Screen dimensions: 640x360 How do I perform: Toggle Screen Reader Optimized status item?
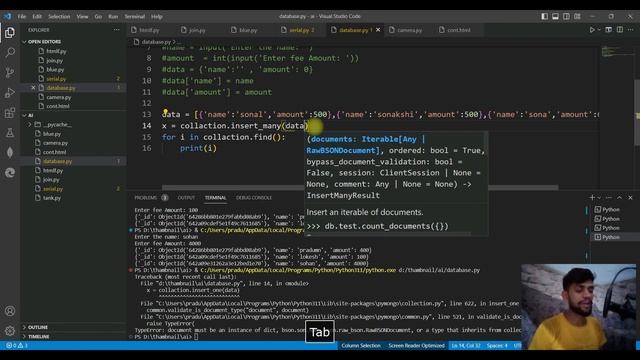(x=416, y=346)
